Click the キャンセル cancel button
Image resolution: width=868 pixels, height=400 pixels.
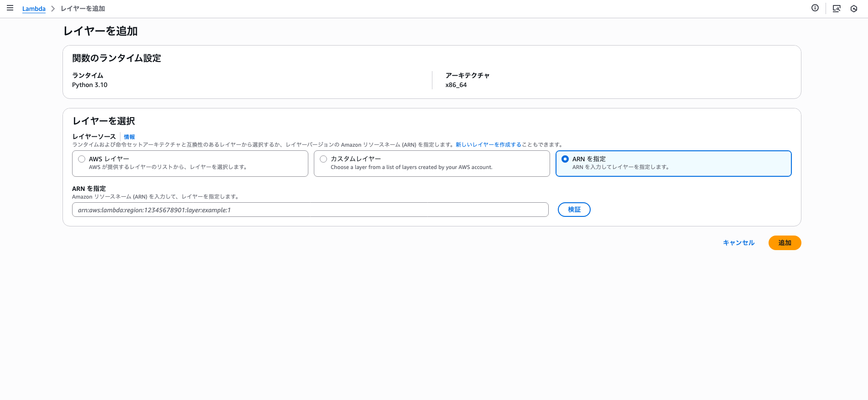tap(739, 243)
